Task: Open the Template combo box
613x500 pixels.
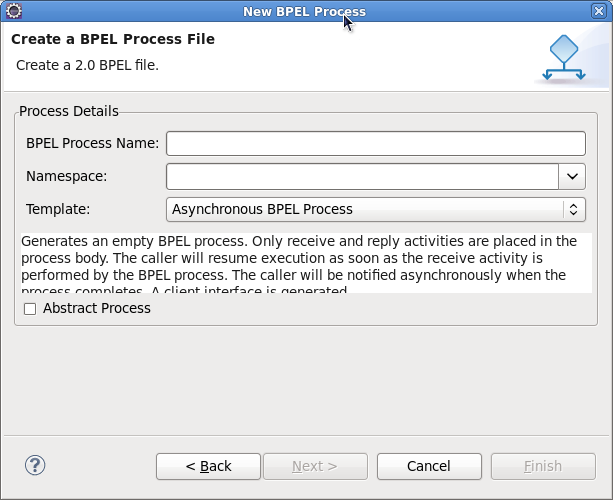Action: pos(376,210)
